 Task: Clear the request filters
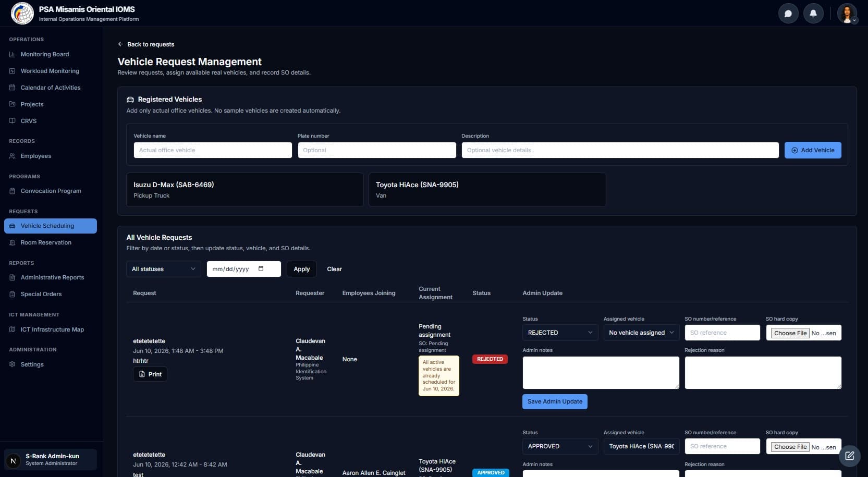click(x=334, y=269)
